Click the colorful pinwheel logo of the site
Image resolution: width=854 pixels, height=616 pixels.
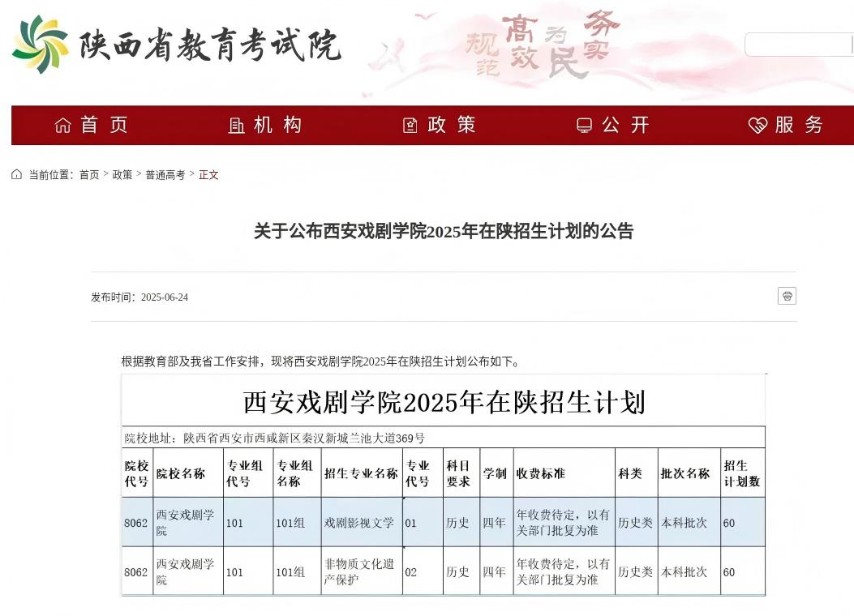tap(40, 44)
